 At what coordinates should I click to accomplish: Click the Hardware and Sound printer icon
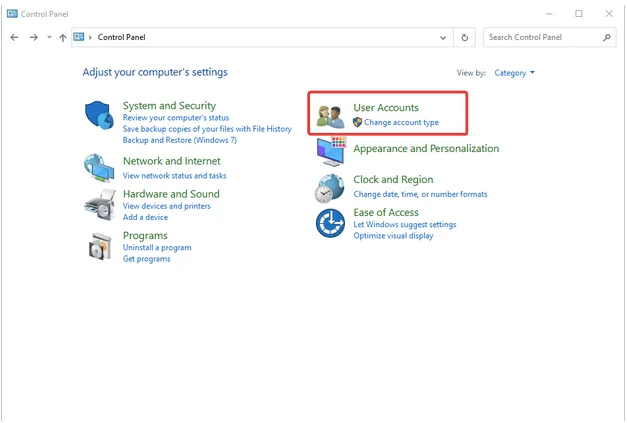[100, 205]
